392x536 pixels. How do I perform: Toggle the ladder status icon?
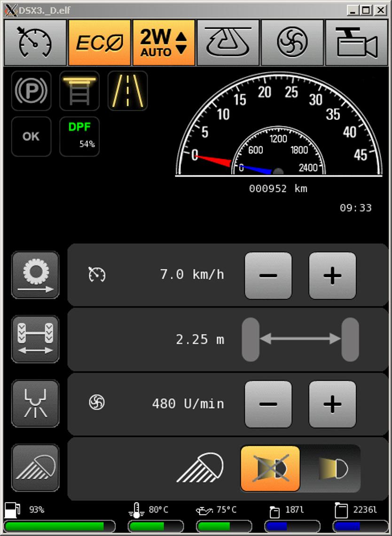coord(79,91)
